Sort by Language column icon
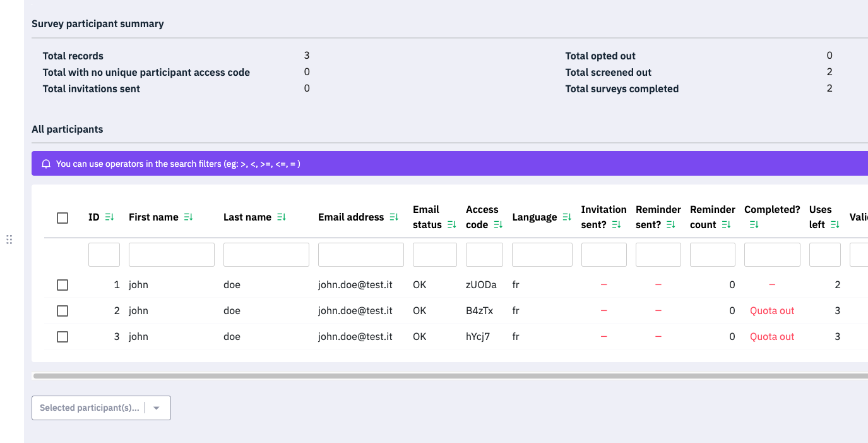The height and width of the screenshot is (443, 868). (x=568, y=217)
